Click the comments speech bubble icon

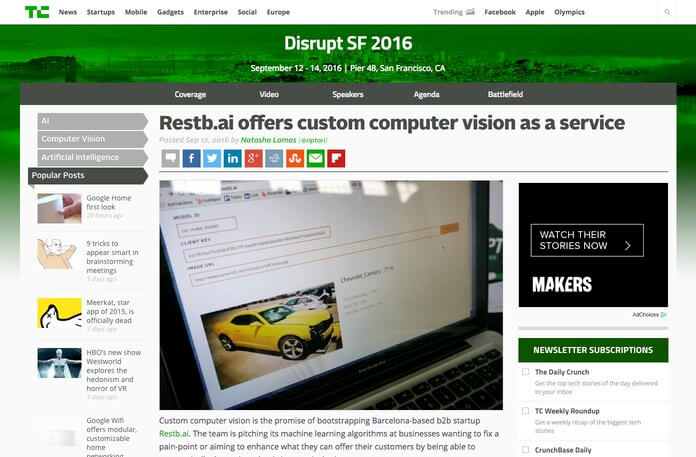click(x=170, y=158)
